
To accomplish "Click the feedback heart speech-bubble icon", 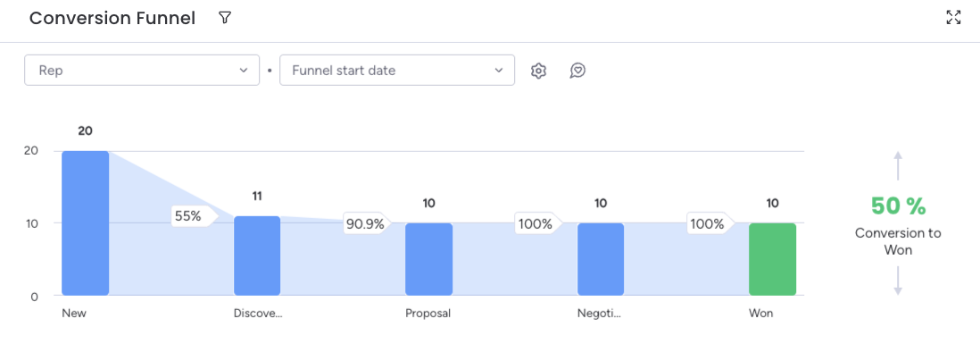I will coord(577,71).
